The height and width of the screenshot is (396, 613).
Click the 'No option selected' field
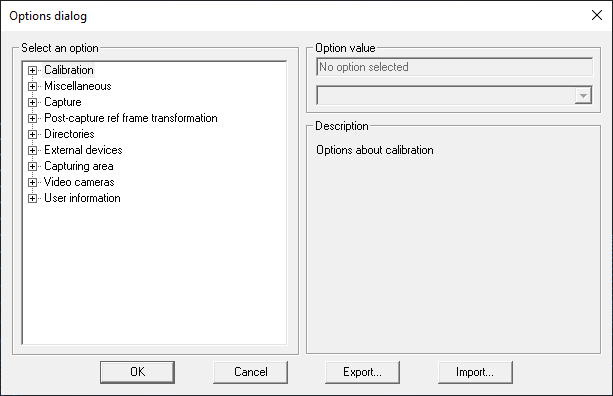point(454,67)
